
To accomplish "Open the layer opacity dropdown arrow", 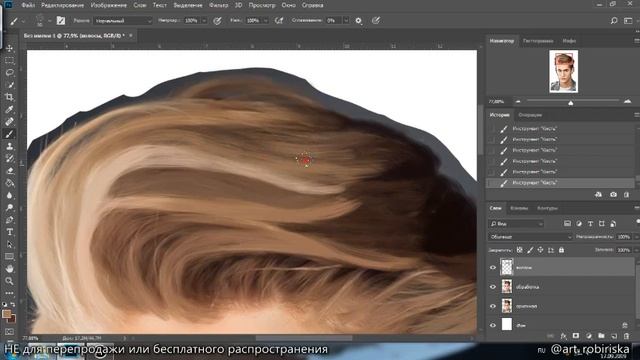I will tap(636, 237).
